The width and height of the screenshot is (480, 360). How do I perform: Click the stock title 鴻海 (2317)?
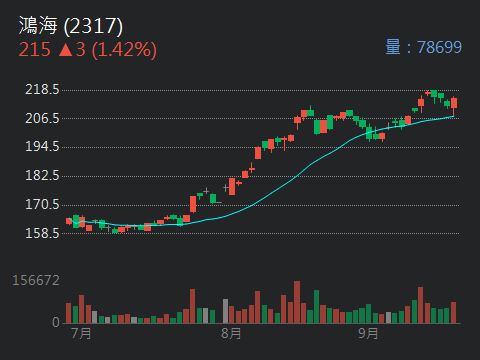(x=71, y=26)
